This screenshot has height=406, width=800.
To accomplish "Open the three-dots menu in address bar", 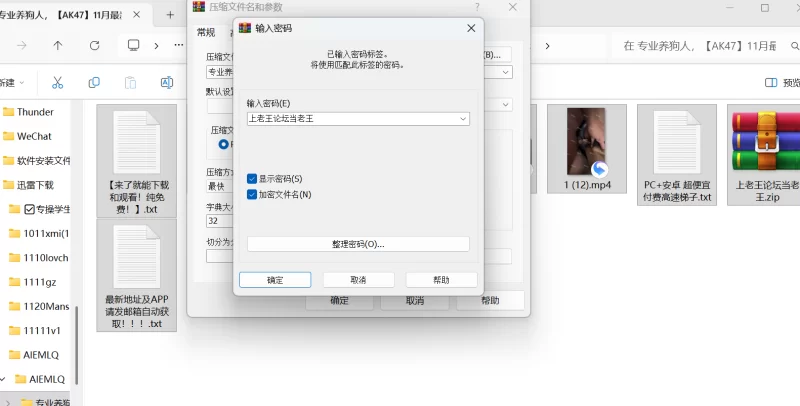I will (179, 45).
